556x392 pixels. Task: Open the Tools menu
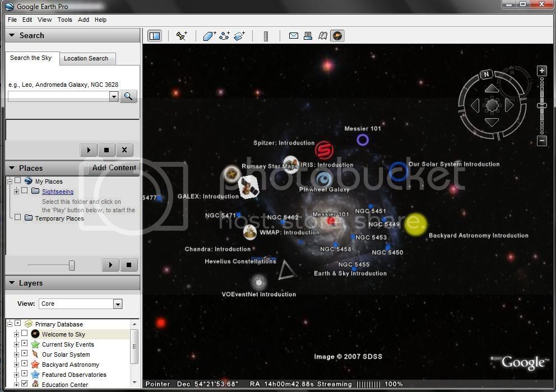pyautogui.click(x=65, y=20)
